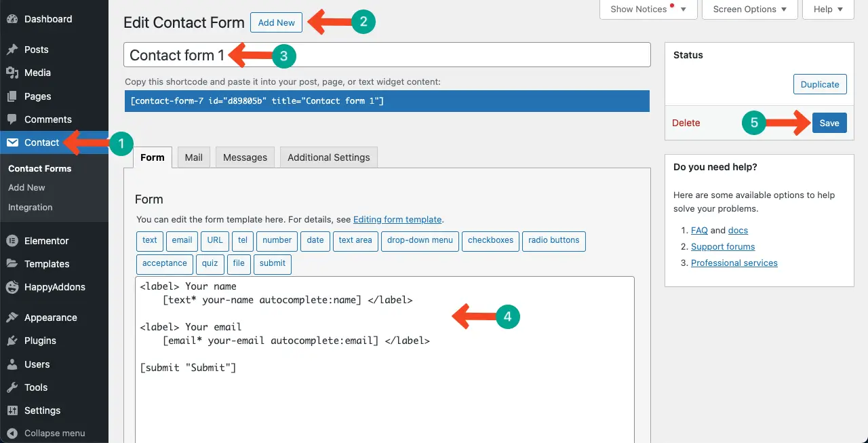Open the Messages tab

(245, 157)
